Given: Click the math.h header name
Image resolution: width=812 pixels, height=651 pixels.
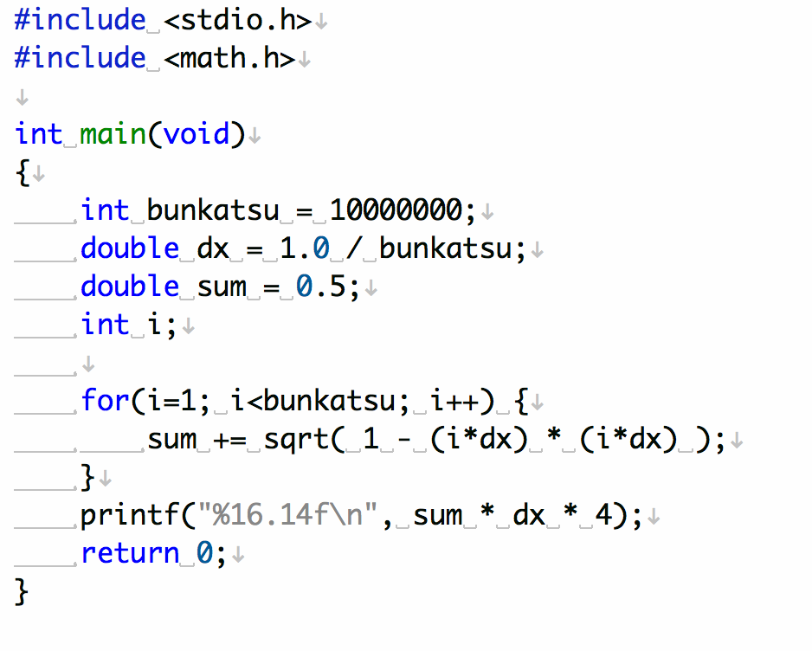Looking at the screenshot, I should pos(229,58).
